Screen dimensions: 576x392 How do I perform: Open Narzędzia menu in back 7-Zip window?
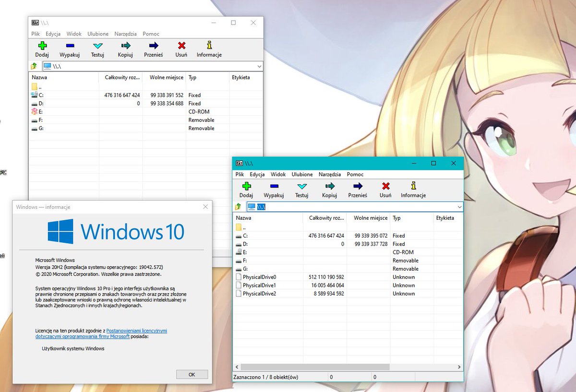pyautogui.click(x=125, y=34)
